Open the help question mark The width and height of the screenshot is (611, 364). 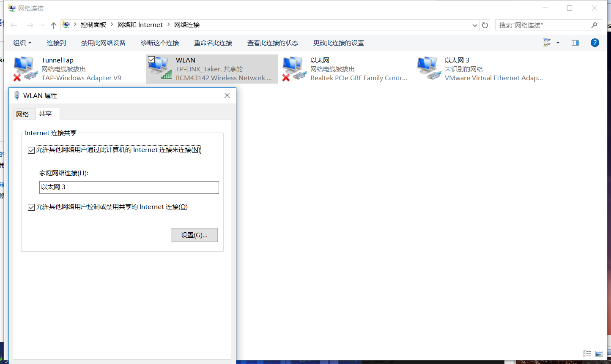(x=595, y=43)
